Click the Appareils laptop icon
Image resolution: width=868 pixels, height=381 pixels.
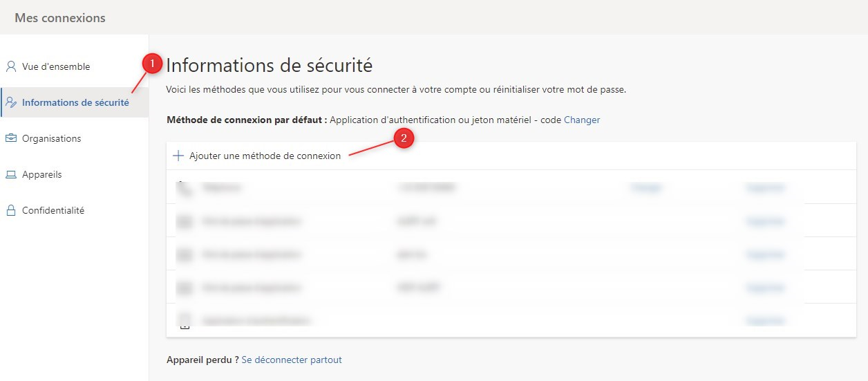click(10, 175)
